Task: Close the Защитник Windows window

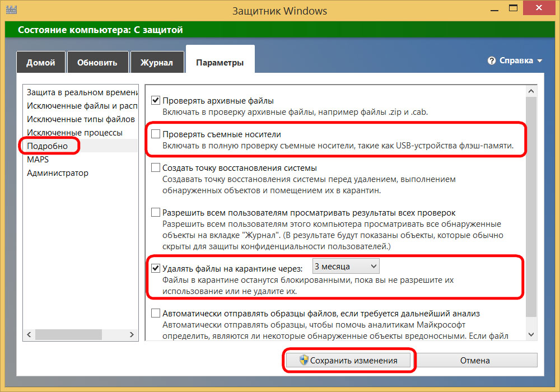Action: point(539,8)
